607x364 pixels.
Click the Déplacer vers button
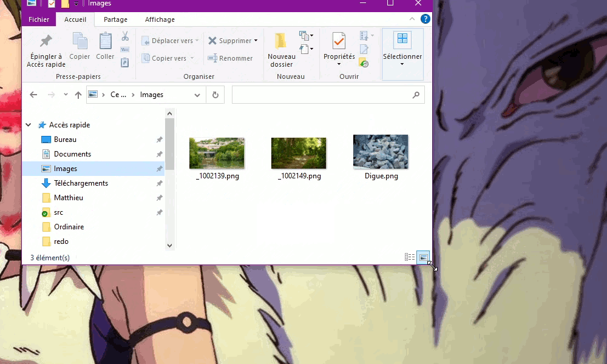point(170,41)
